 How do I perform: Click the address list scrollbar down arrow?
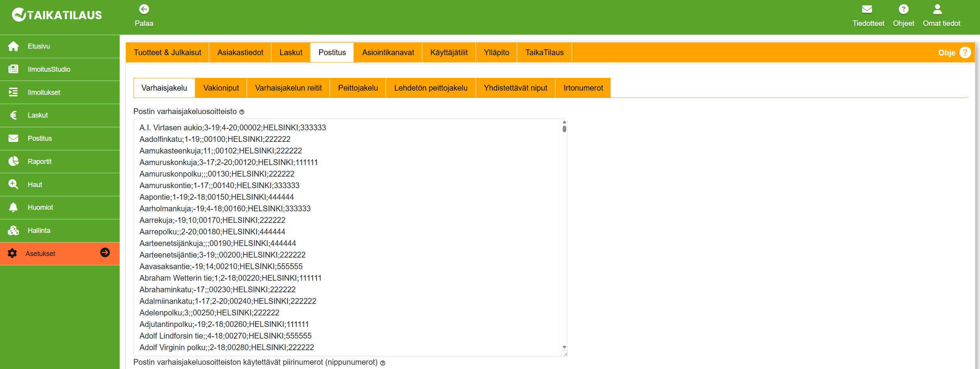tap(564, 347)
